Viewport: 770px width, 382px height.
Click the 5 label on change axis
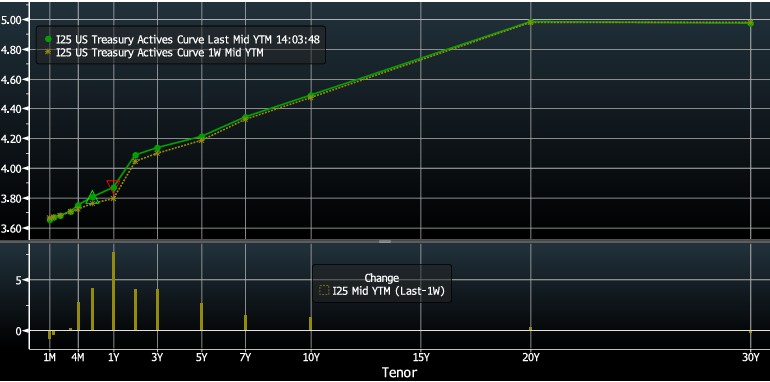(18, 280)
